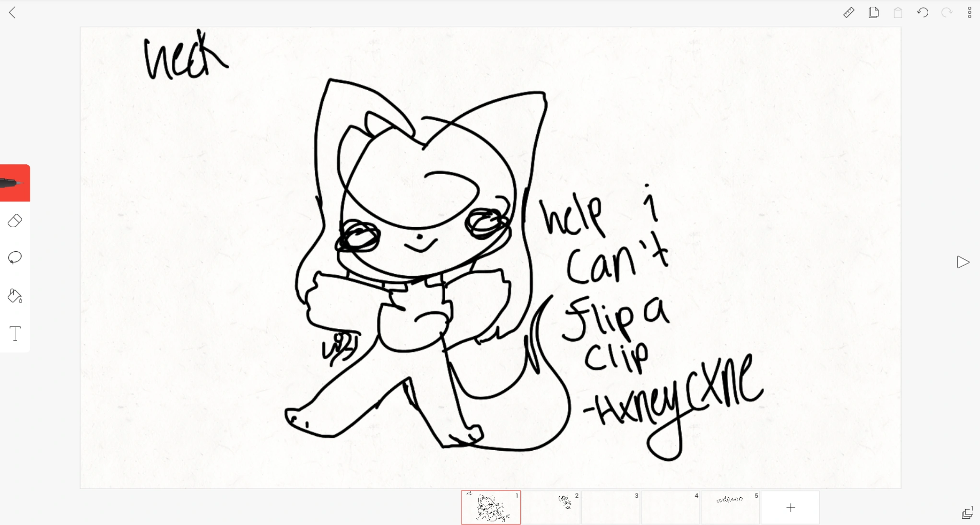Select the brush pen tool
The height and width of the screenshot is (525, 980).
coord(14,183)
